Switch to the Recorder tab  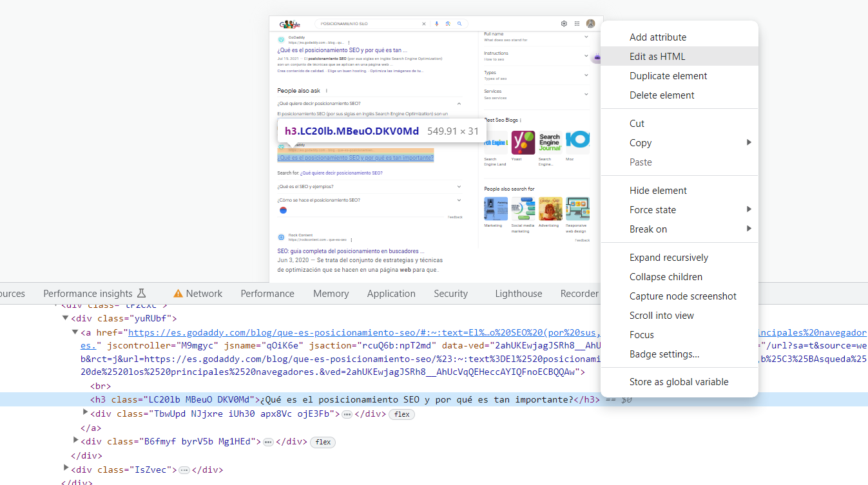[x=579, y=294]
